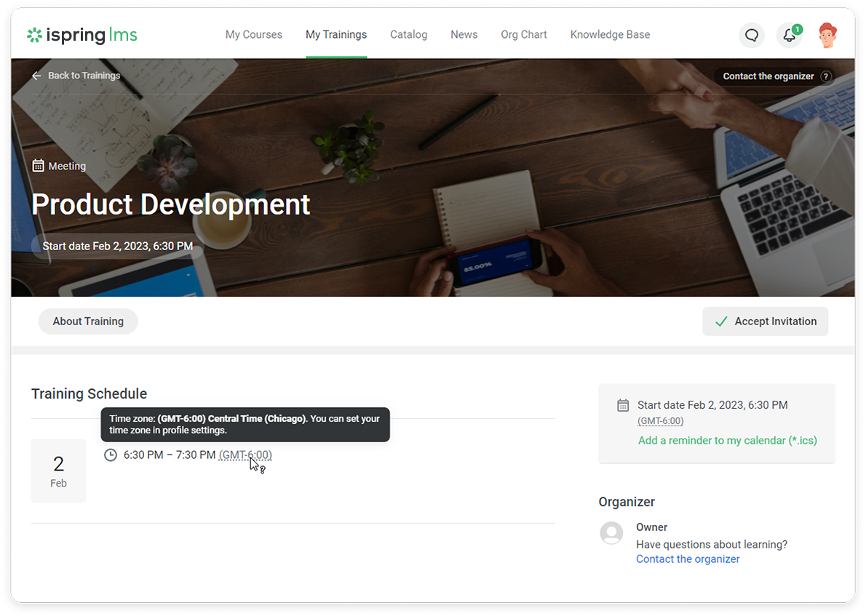
Task: Click the question mark help icon
Action: [x=825, y=76]
